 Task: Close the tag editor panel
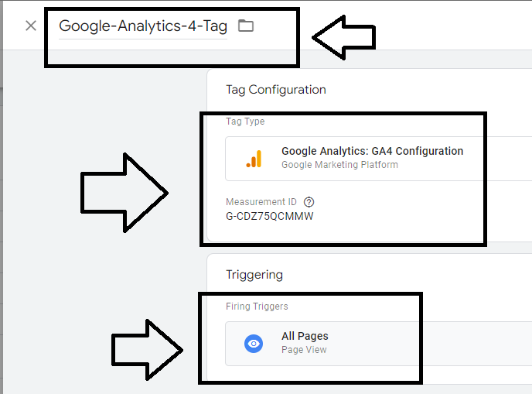(31, 26)
